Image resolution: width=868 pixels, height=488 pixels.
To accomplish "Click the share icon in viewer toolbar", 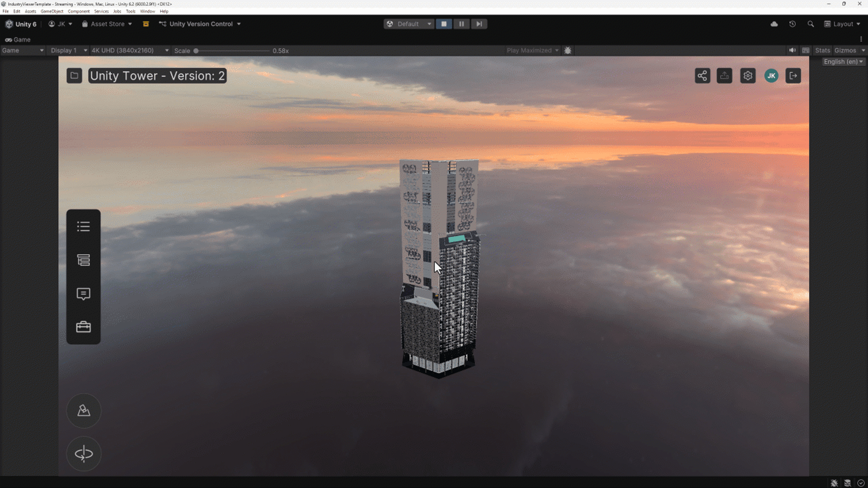I will (x=702, y=76).
